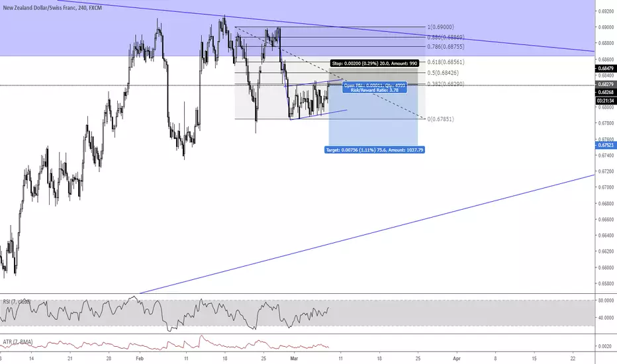
Task: Click the 21 date label on time axis
Action: tap(70, 359)
